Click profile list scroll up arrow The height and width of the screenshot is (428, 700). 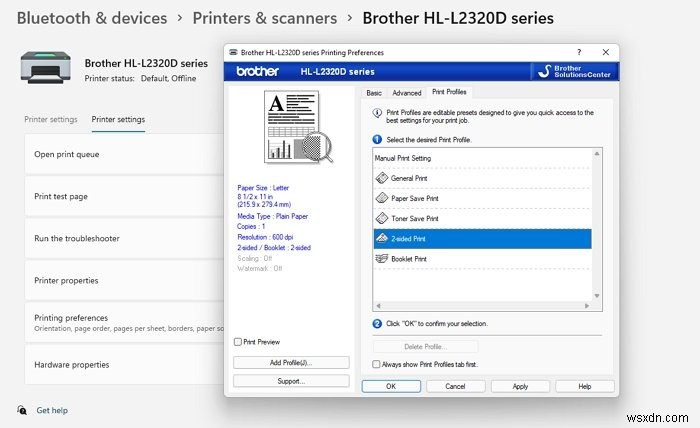597,154
